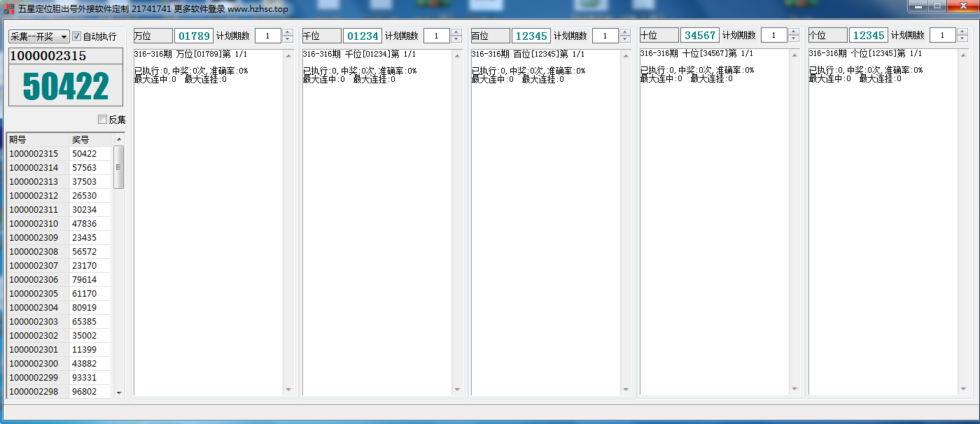Image resolution: width=980 pixels, height=424 pixels.
Task: Click prize number 23170 cell
Action: 91,265
